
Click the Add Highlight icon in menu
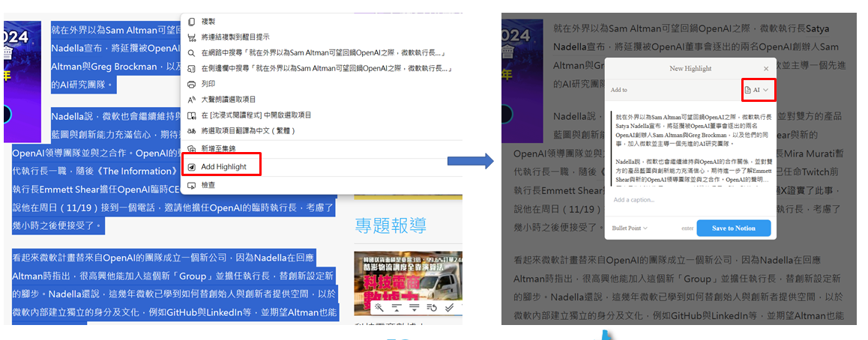[x=191, y=166]
